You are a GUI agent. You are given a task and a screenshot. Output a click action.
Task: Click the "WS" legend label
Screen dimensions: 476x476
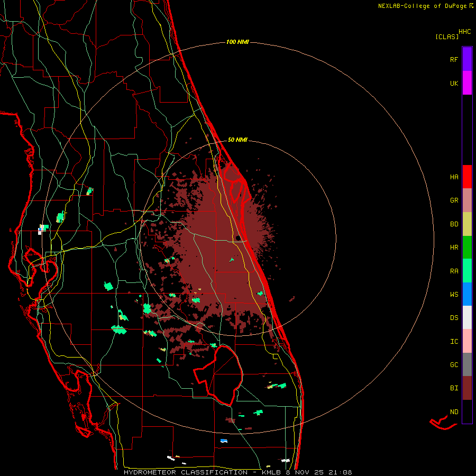[454, 295]
